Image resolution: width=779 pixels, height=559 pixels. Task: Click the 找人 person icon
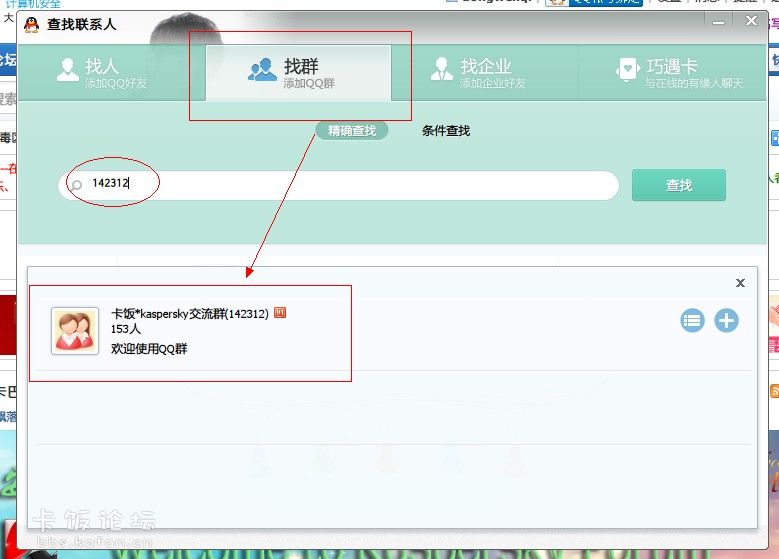click(68, 69)
